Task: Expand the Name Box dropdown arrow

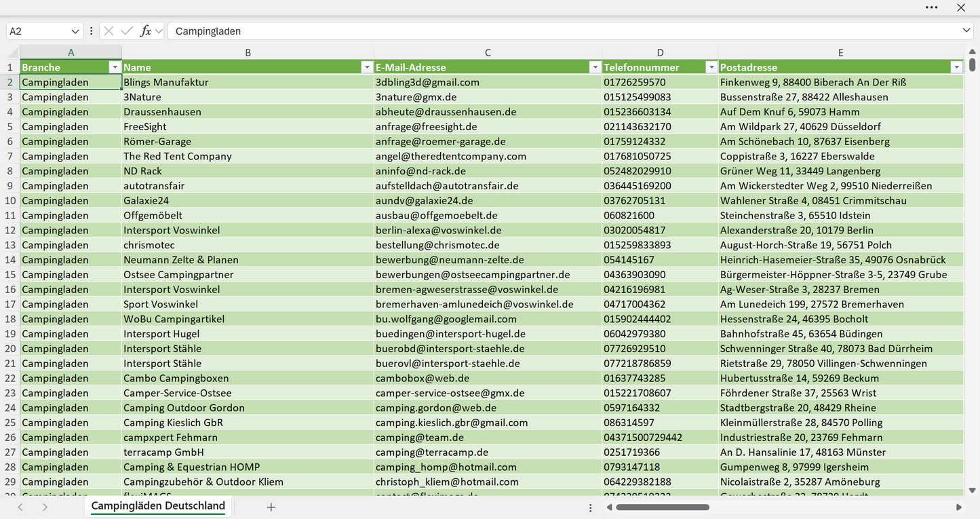Action: 75,31
